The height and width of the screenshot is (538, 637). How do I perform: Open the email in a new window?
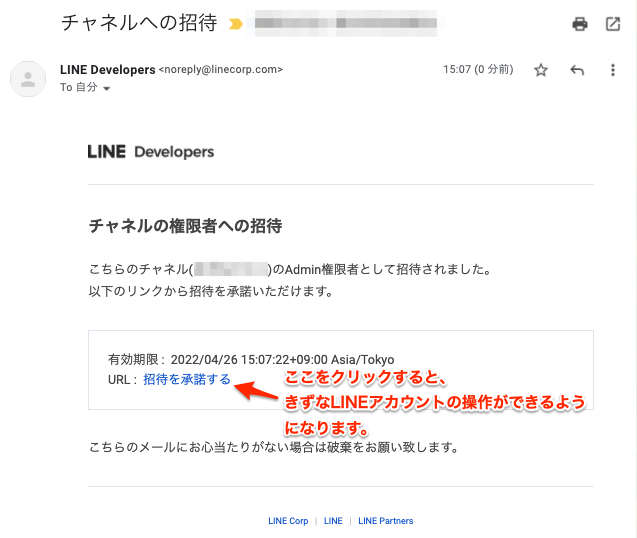click(613, 24)
